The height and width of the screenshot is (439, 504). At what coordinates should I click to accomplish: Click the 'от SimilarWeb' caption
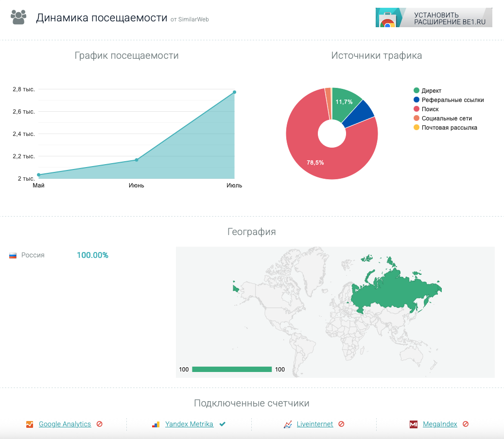[x=190, y=19]
